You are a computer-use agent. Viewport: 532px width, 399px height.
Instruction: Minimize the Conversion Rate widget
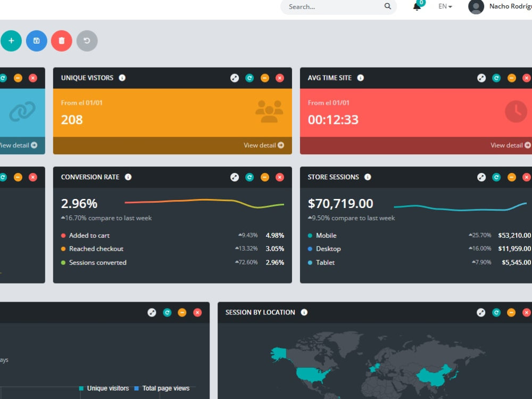click(264, 177)
